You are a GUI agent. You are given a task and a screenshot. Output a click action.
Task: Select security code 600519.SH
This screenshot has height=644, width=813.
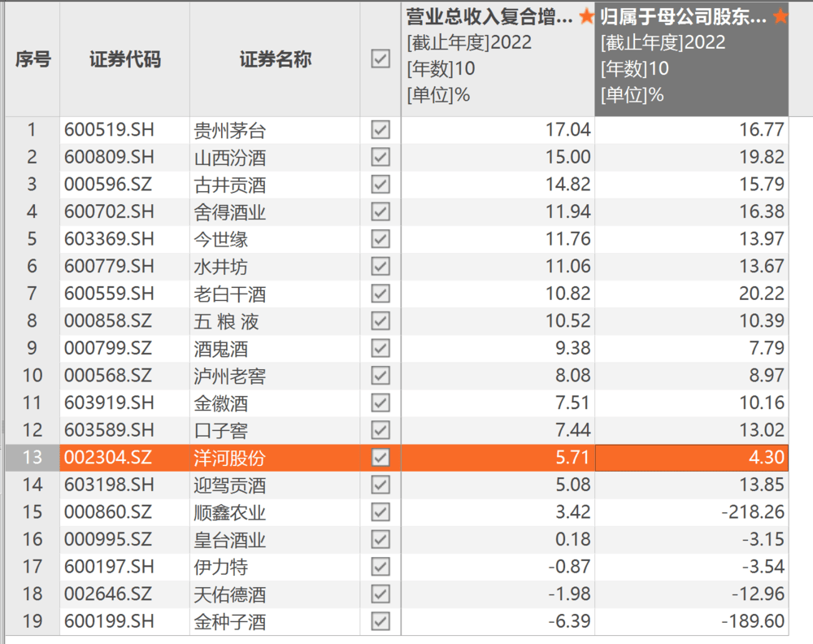point(109,129)
